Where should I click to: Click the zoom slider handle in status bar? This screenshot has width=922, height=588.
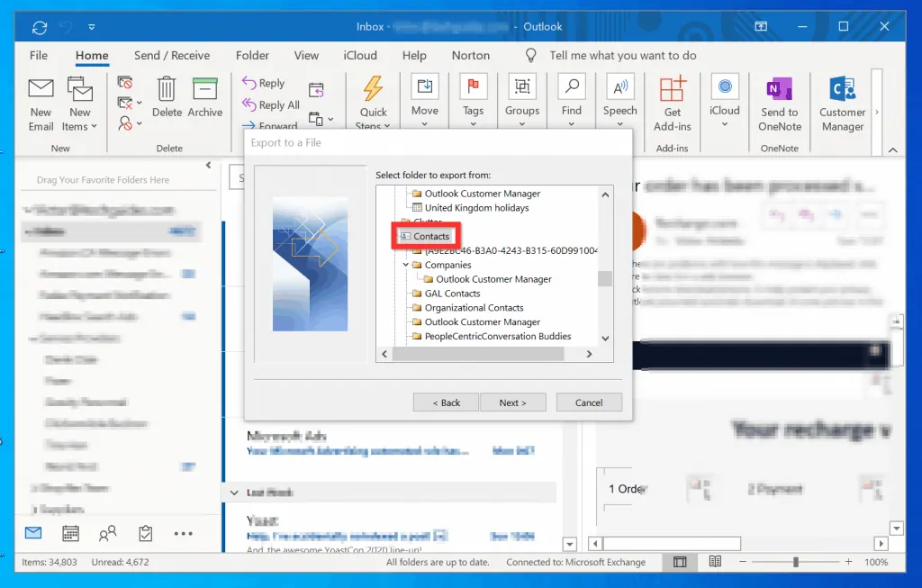coord(796,562)
